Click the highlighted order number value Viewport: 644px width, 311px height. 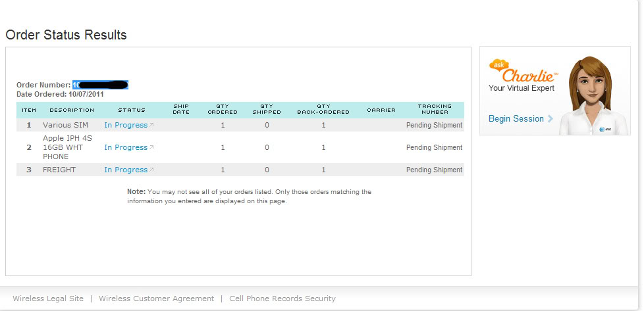pyautogui.click(x=101, y=85)
